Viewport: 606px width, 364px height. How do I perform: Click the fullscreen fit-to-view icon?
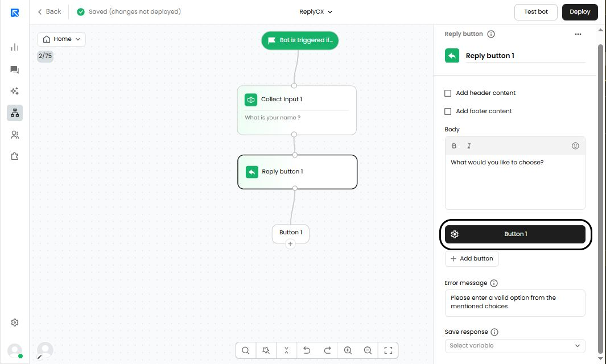pyautogui.click(x=388, y=350)
